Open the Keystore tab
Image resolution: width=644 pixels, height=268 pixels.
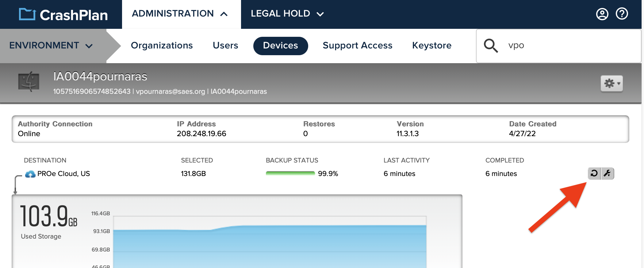(432, 45)
